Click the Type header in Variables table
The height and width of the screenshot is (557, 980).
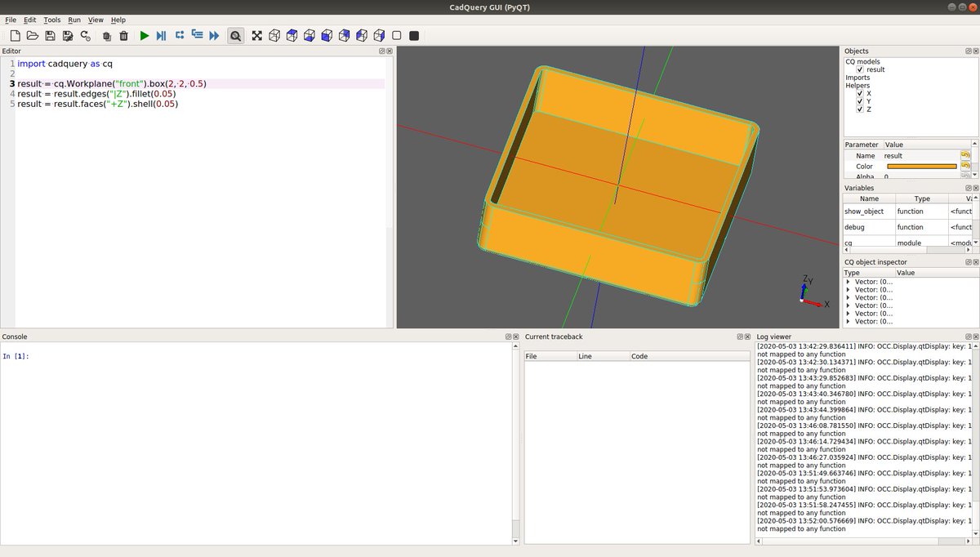click(x=922, y=198)
